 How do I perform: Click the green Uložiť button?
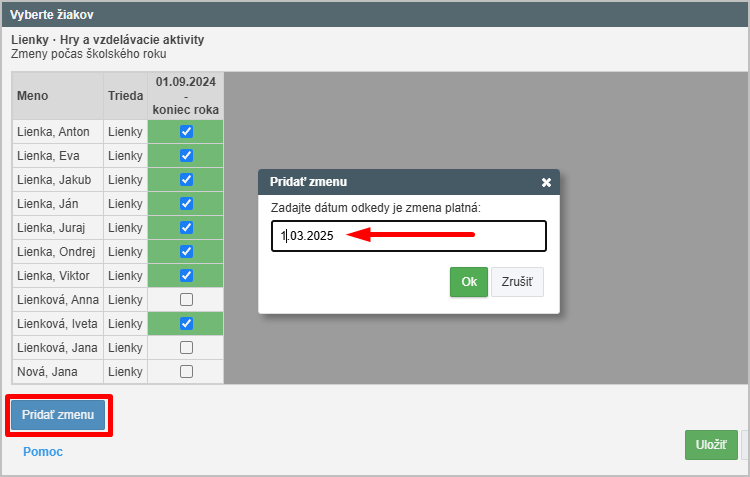711,445
